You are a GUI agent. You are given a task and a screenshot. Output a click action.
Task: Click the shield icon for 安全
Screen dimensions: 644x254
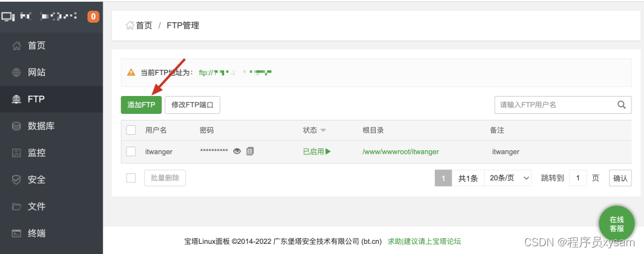click(x=17, y=179)
